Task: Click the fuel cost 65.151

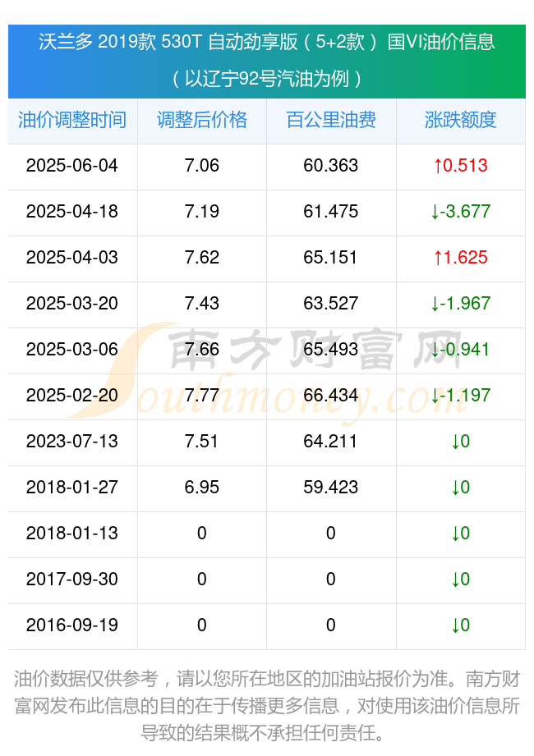Action: point(331,258)
